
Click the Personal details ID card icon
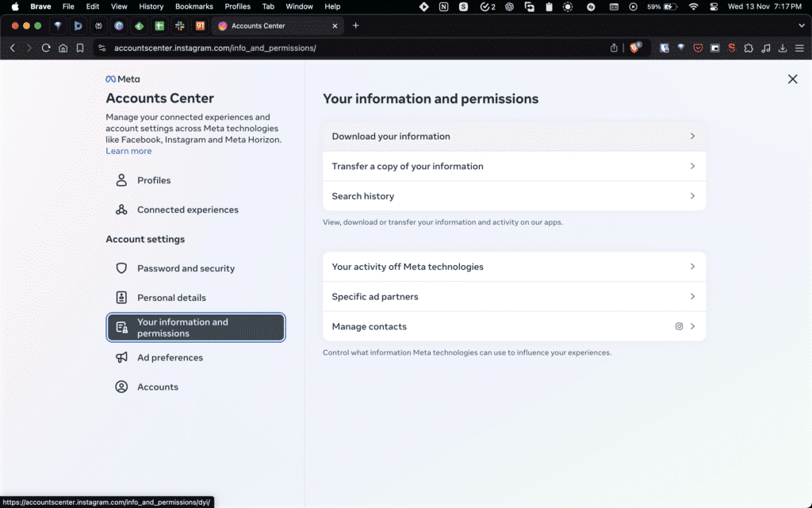121,298
